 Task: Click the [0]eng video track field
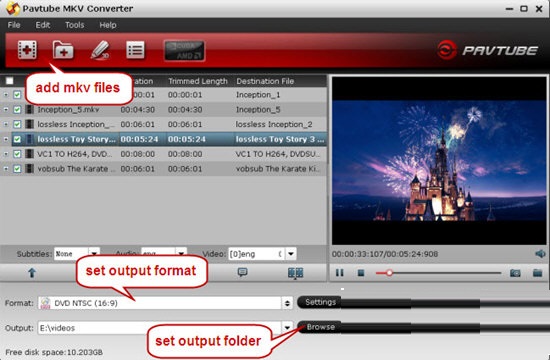click(257, 254)
